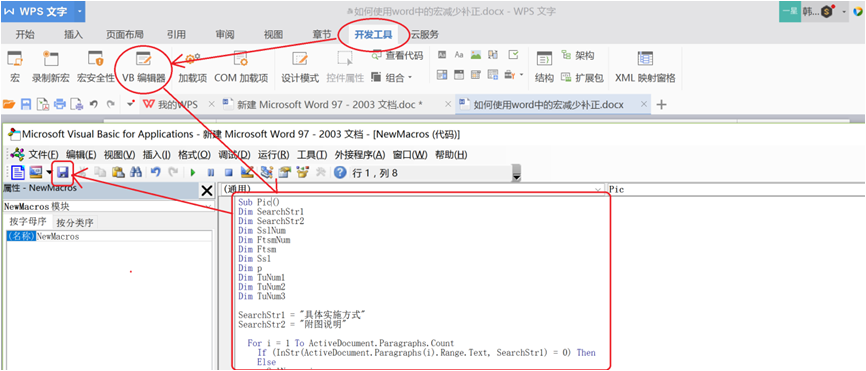Switch to the 页面布局 tab
The height and width of the screenshot is (371, 866).
(x=125, y=34)
